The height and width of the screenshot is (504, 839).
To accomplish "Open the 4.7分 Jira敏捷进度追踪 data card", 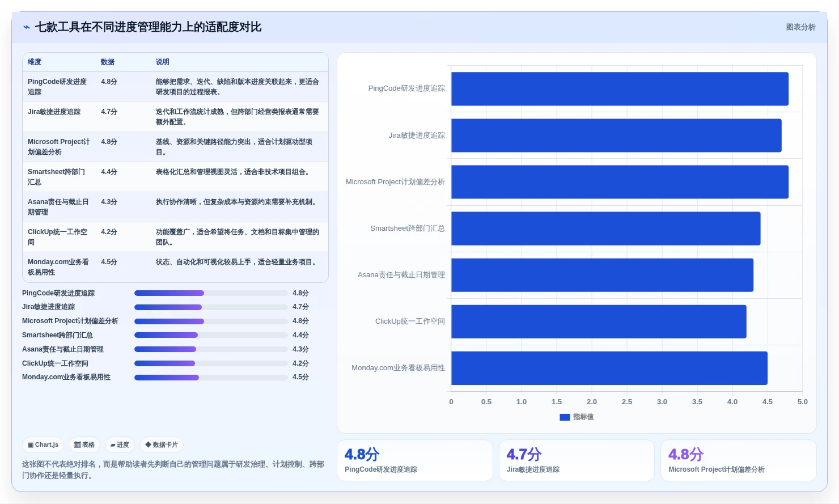I will (577, 460).
